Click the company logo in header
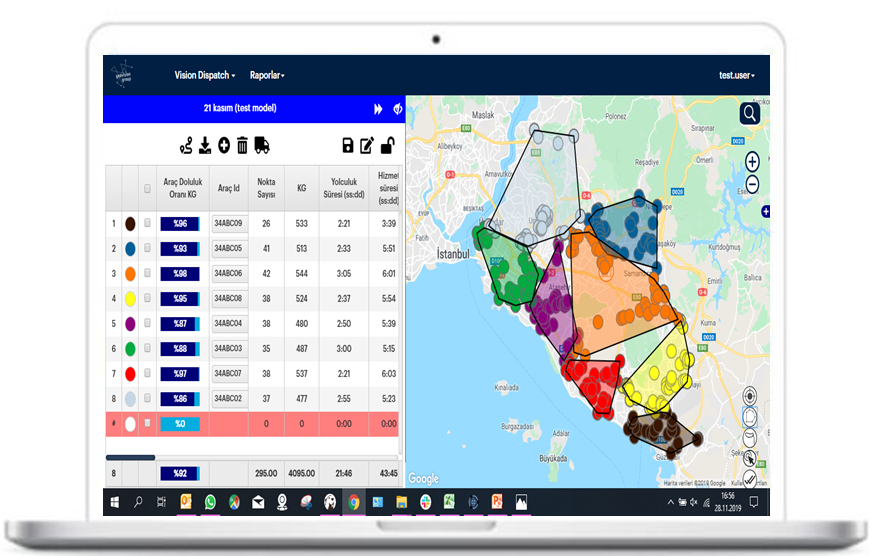Screen dimensions: 873x556 click(122, 73)
